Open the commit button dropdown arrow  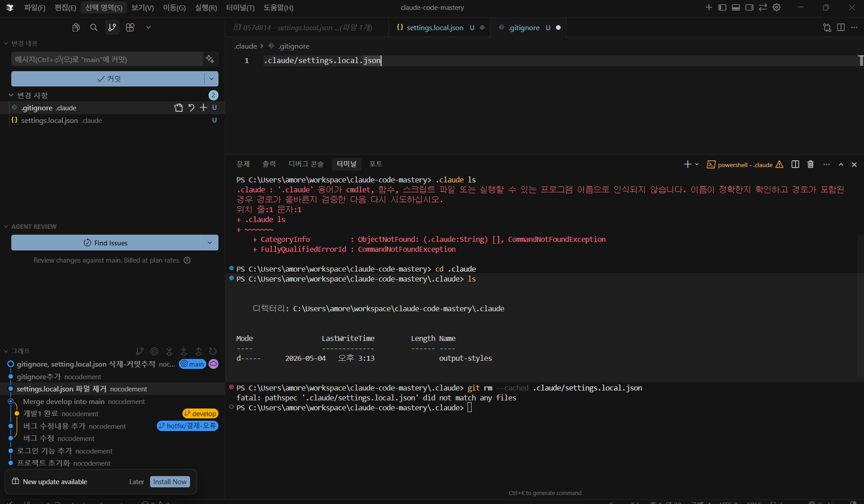point(211,79)
